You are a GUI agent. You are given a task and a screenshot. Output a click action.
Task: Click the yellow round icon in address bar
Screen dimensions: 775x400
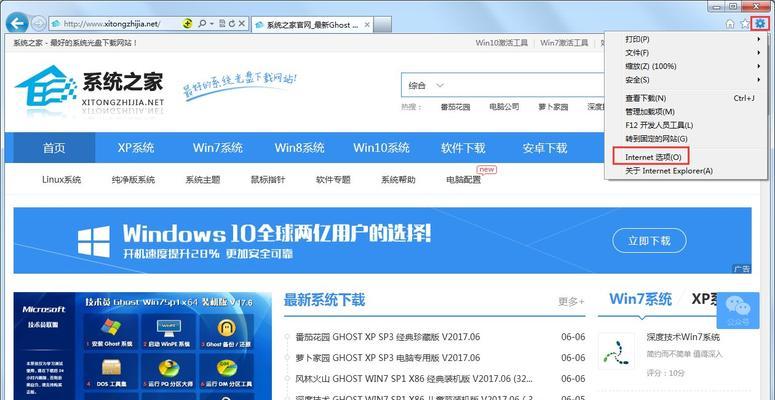point(187,23)
